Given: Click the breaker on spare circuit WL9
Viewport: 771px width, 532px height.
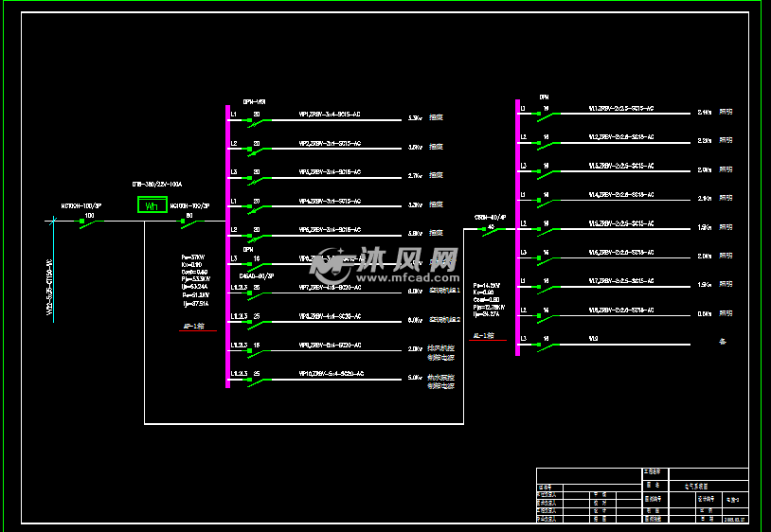Looking at the screenshot, I should coord(548,346).
